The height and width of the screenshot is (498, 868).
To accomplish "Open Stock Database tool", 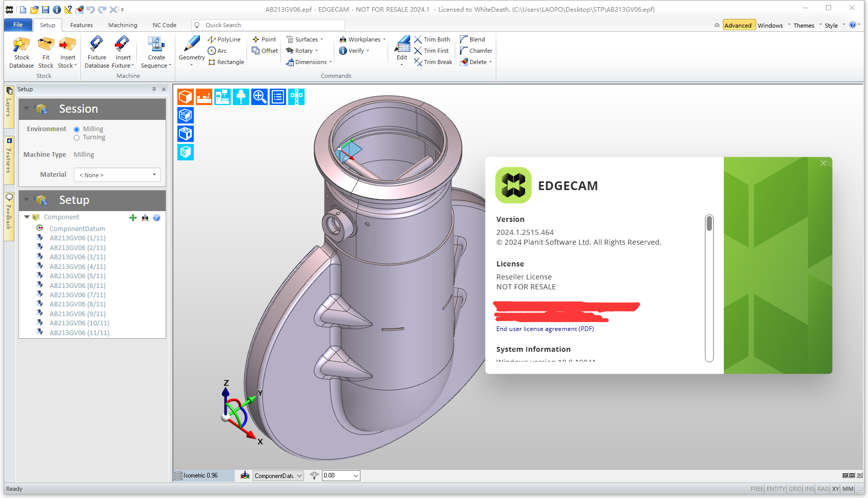I will tap(22, 52).
